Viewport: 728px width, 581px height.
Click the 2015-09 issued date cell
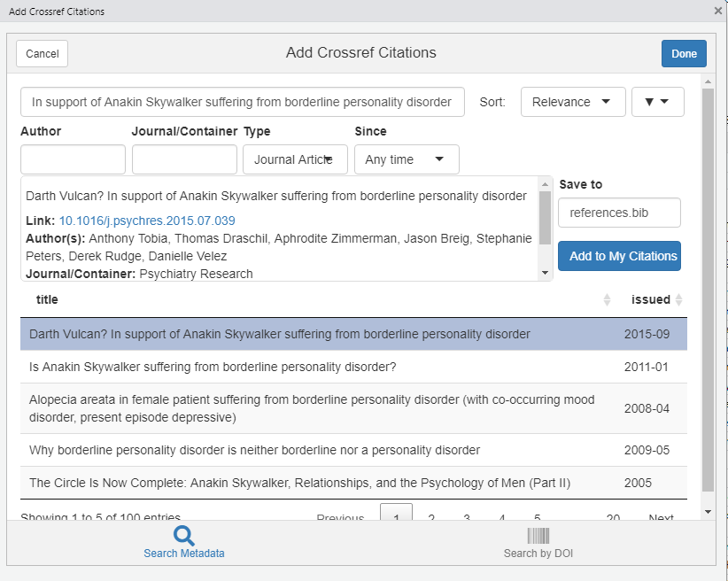pos(647,334)
